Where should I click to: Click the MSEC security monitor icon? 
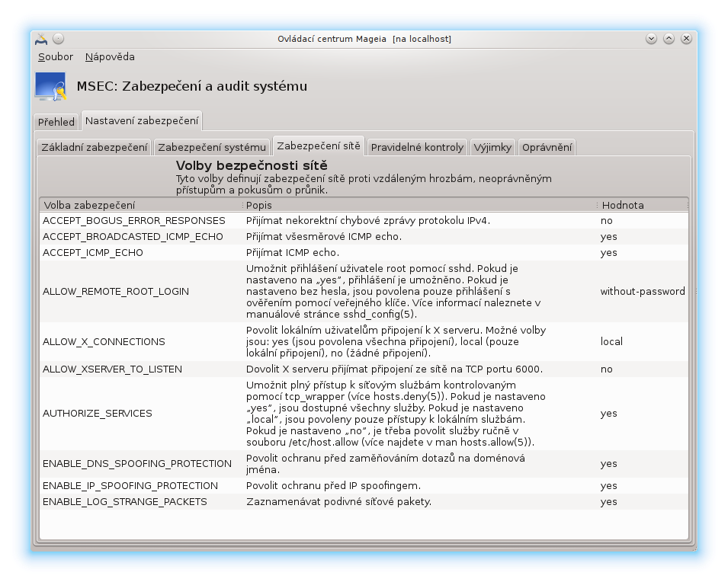click(x=50, y=86)
